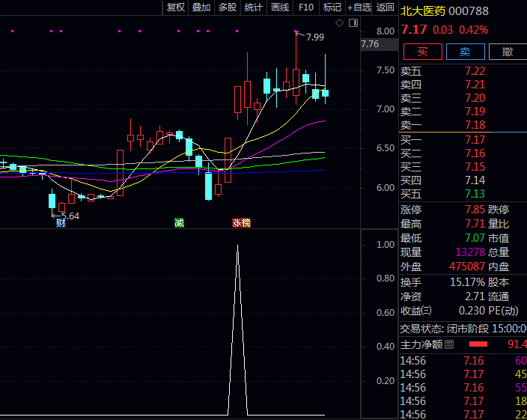Add stock via +自选 watchlist button
Screen dimensions: 527x420
point(359,7)
